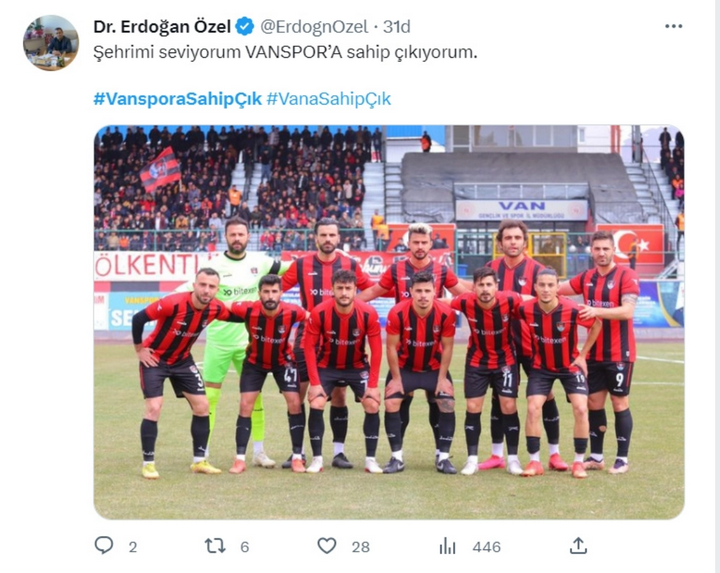Open view analytics bar chart icon

click(x=447, y=546)
